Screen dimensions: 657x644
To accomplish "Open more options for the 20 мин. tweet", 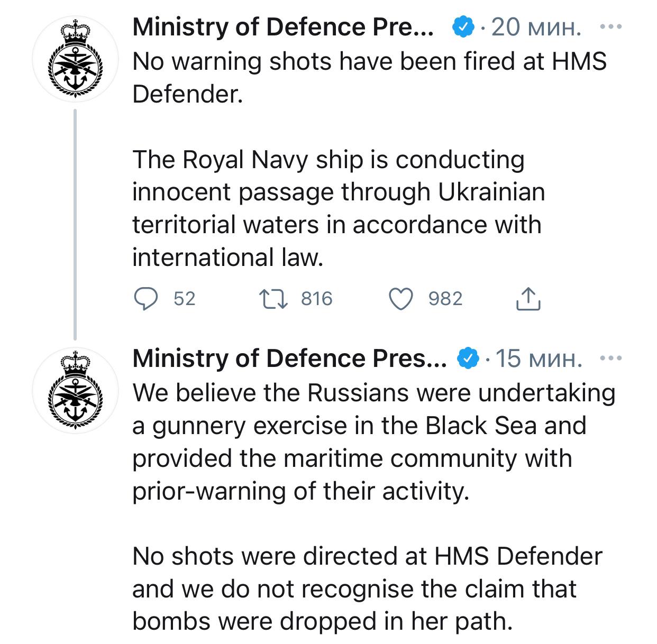I will click(612, 26).
